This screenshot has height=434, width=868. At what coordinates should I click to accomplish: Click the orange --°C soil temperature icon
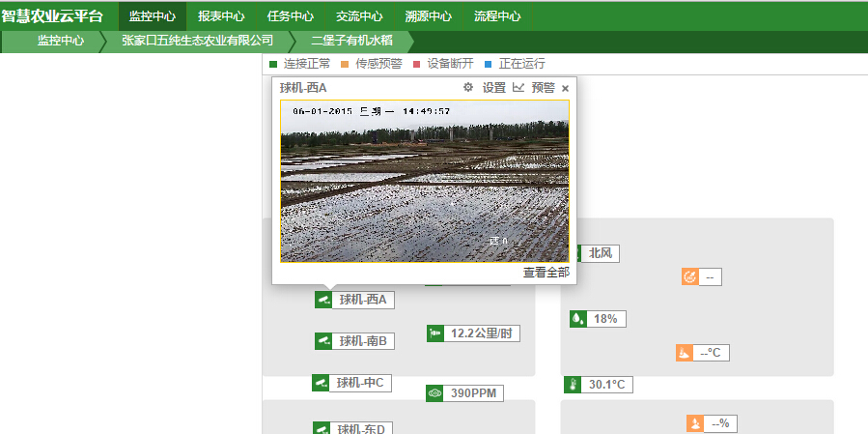(684, 353)
